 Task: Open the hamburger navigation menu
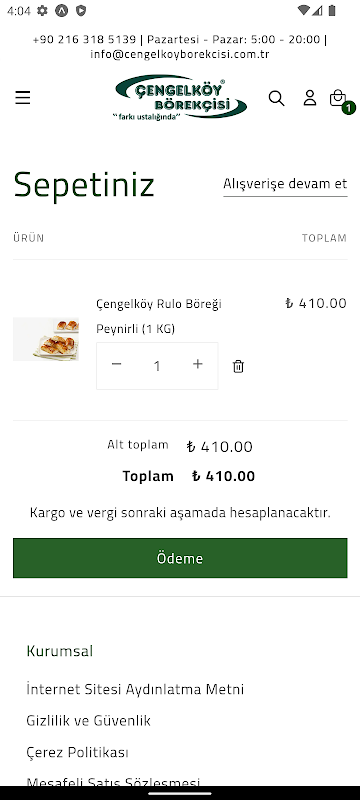tap(22, 97)
